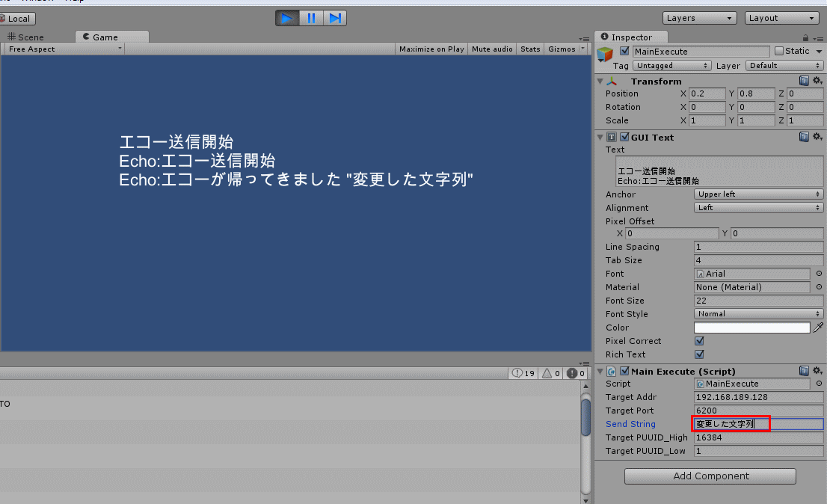Click the Material None field
This screenshot has height=504, width=827.
point(751,287)
